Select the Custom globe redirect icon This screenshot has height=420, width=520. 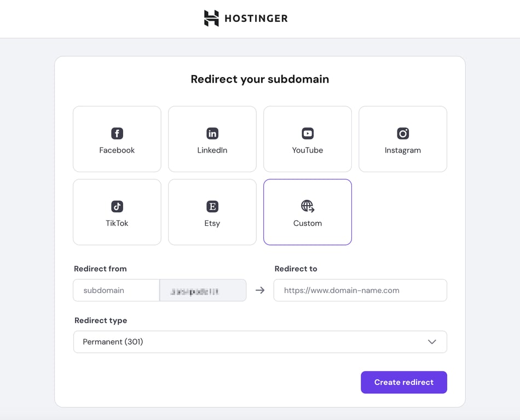307,206
